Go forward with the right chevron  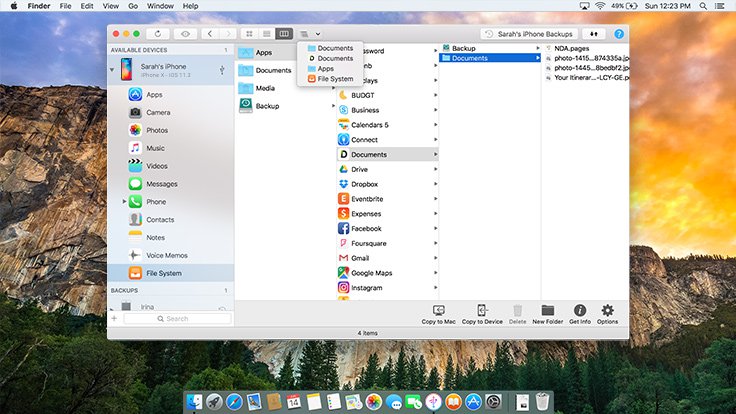[x=228, y=34]
